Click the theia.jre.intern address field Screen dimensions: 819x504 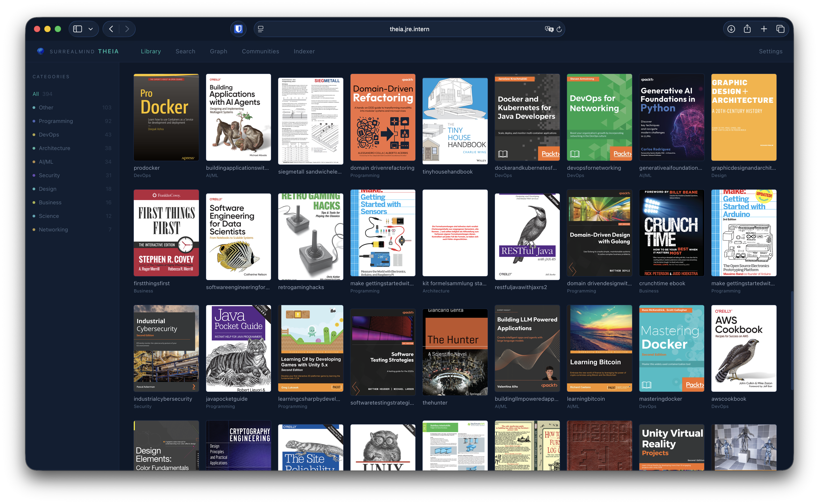[409, 29]
